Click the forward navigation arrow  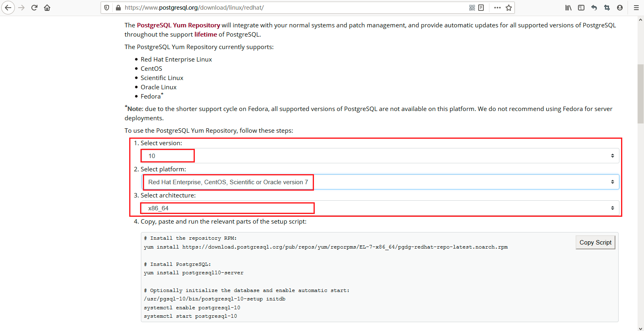[21, 8]
